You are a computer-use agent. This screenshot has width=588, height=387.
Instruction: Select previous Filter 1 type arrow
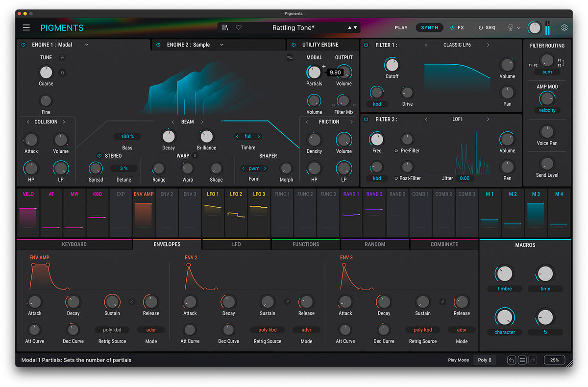point(426,45)
